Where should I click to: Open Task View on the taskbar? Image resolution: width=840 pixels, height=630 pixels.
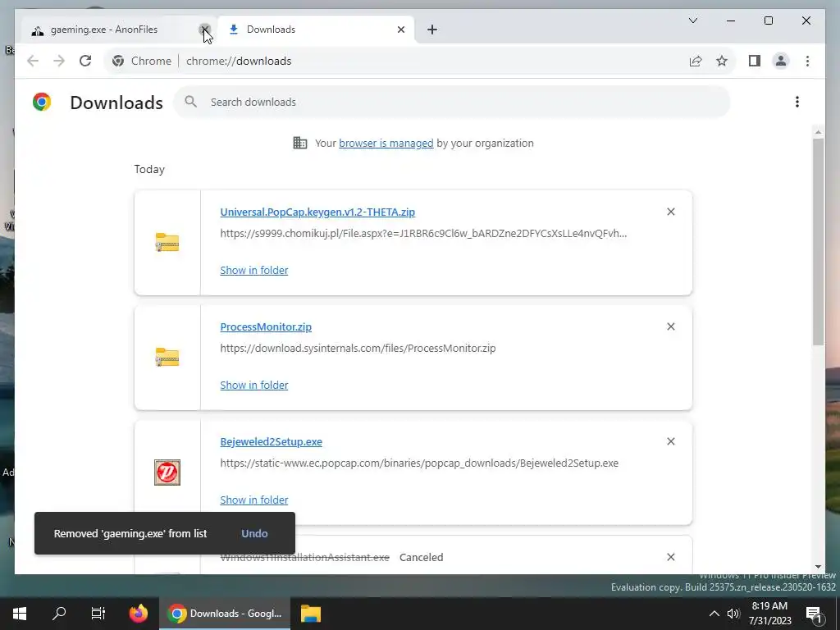98,614
